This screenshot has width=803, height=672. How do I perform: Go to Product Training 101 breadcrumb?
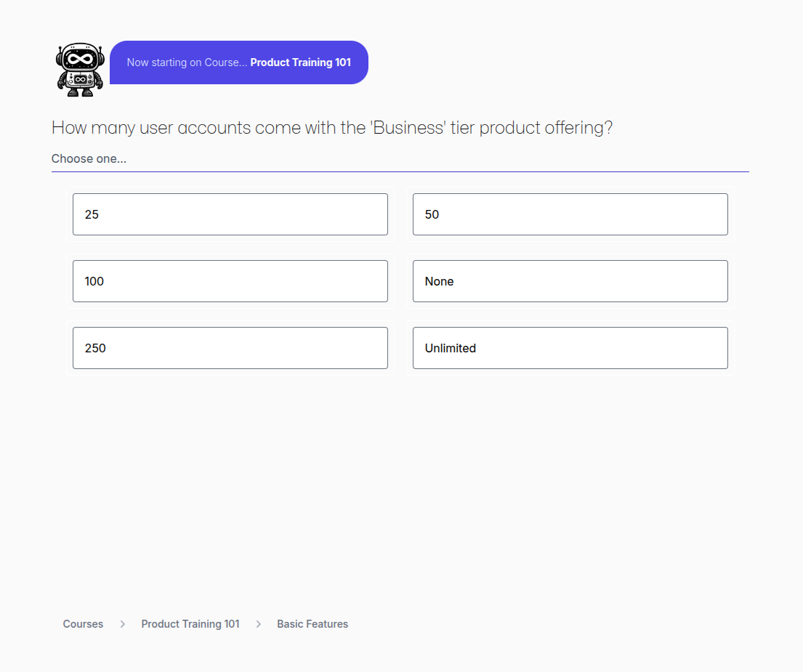click(x=190, y=624)
